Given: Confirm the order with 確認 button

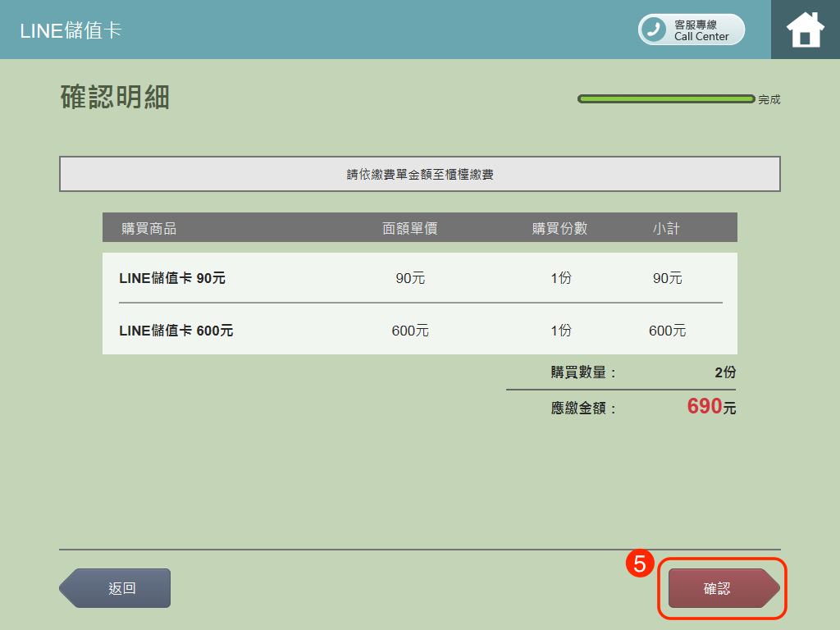Looking at the screenshot, I should click(x=724, y=588).
